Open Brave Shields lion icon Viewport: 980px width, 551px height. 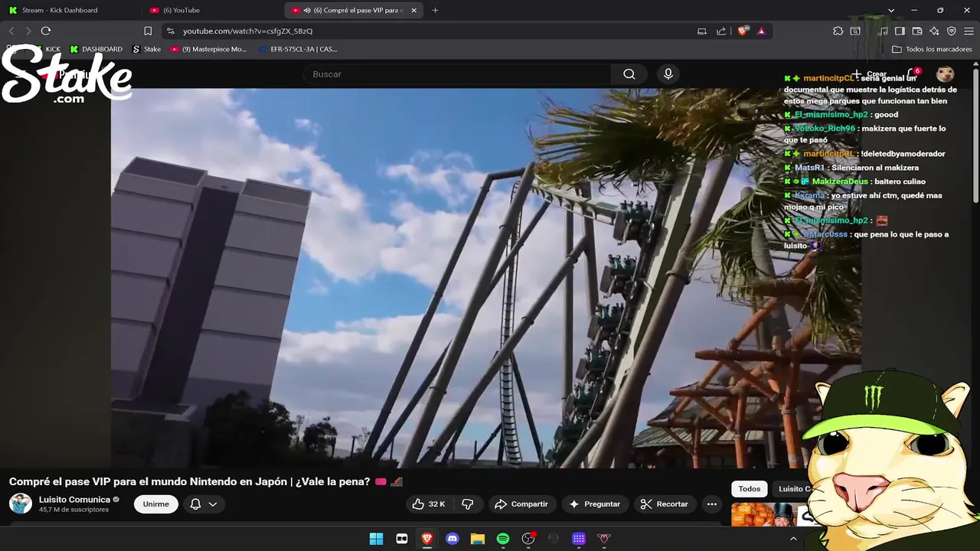point(743,31)
